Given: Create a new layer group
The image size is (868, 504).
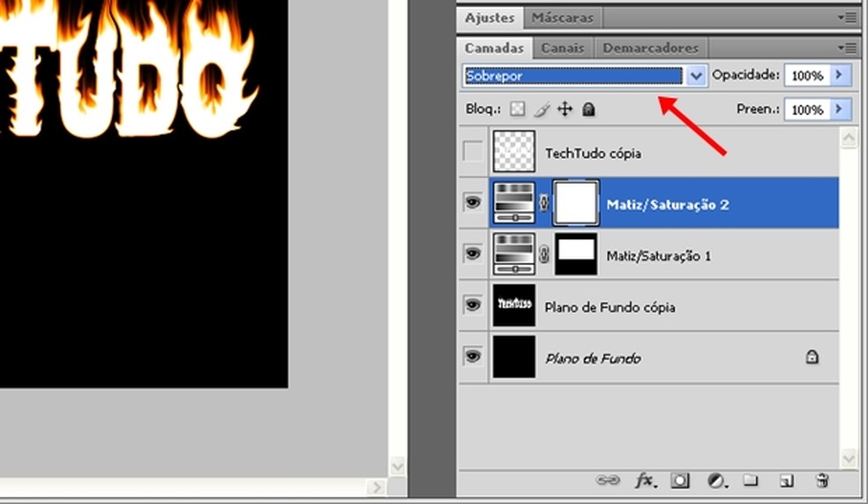Looking at the screenshot, I should click(x=751, y=479).
